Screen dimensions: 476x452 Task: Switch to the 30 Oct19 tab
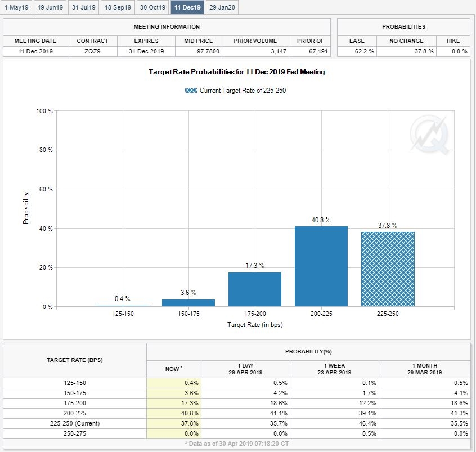point(153,7)
